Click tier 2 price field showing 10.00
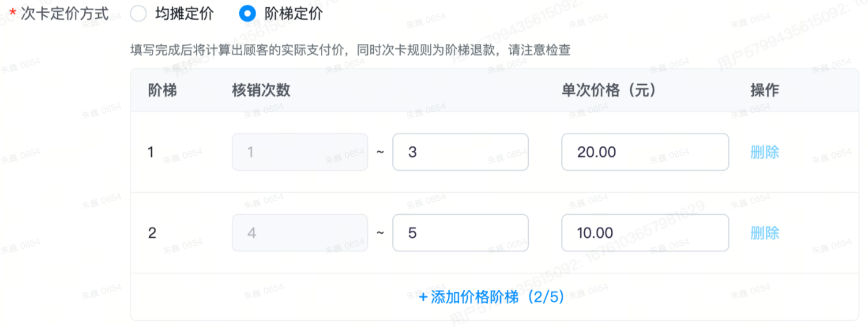 pos(645,232)
